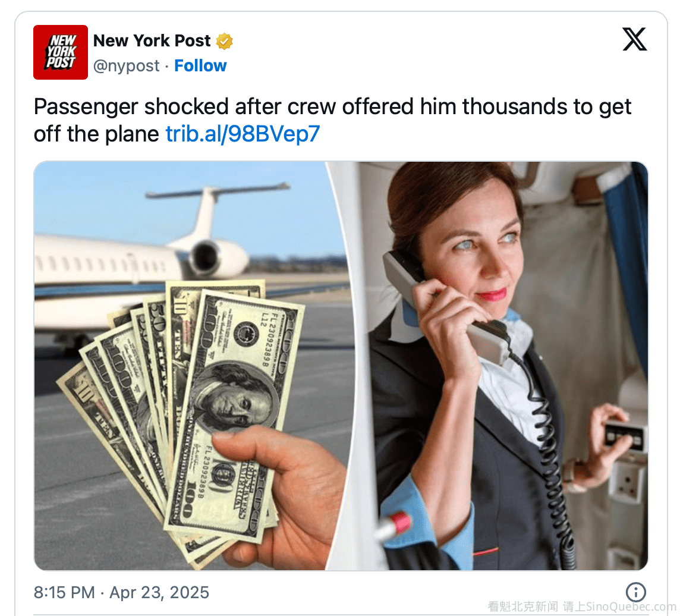Open the X logo in the corner
This screenshot has width=680, height=616.
634,39
